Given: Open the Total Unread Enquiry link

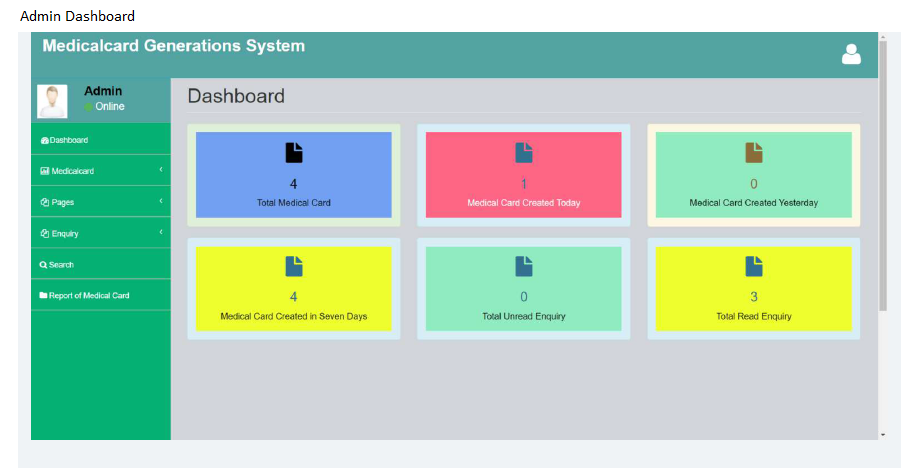Looking at the screenshot, I should point(523,316).
